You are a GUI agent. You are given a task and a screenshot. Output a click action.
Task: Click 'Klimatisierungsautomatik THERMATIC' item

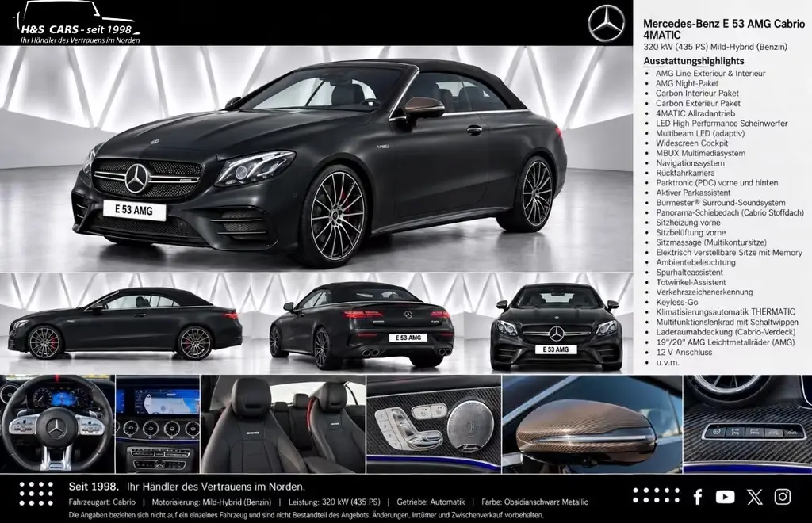725,312
